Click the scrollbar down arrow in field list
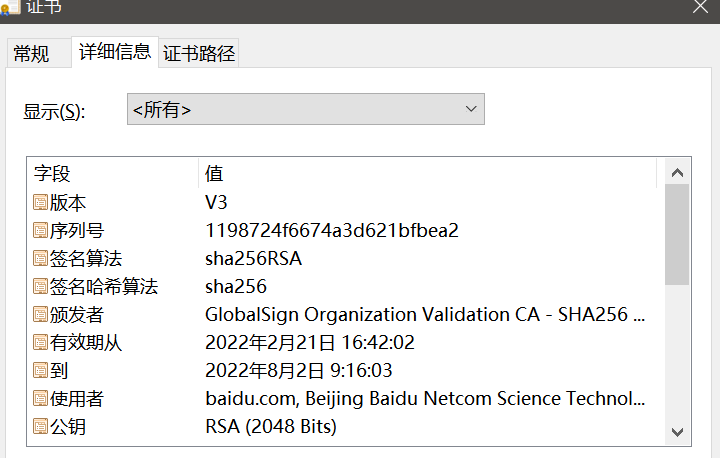Screen dimensions: 720x458 point(677,432)
